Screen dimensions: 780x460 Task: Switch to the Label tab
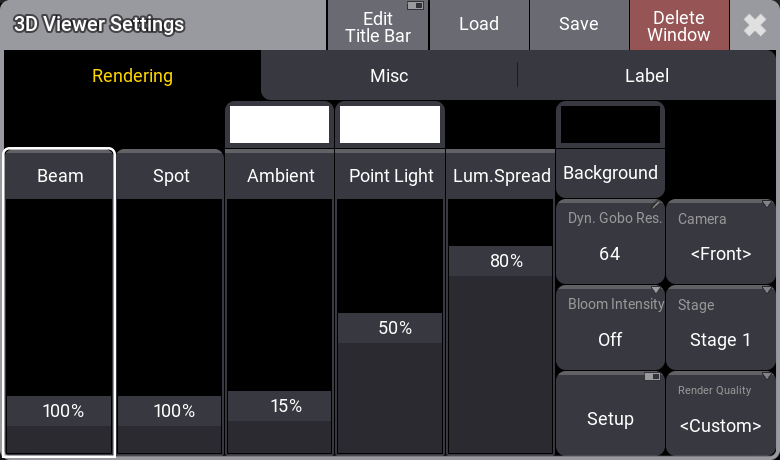pos(646,76)
